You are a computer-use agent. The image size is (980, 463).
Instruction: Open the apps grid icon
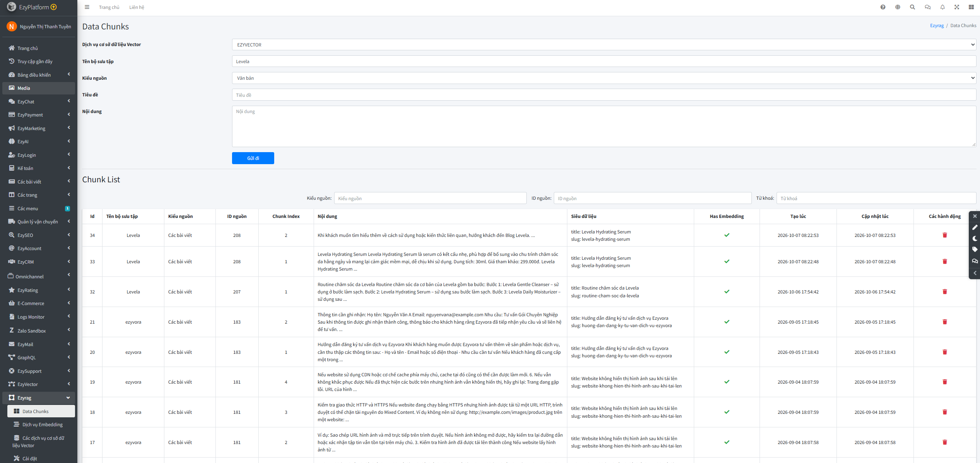pyautogui.click(x=971, y=7)
